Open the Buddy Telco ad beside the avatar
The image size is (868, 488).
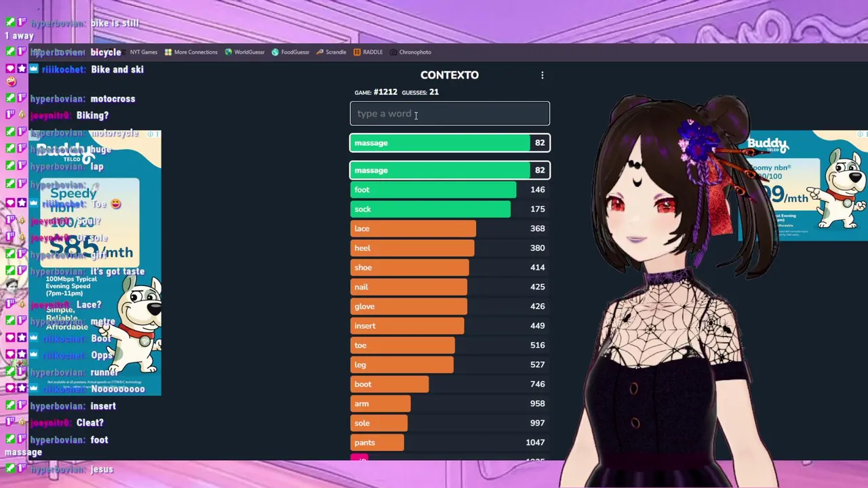pyautogui.click(x=803, y=186)
